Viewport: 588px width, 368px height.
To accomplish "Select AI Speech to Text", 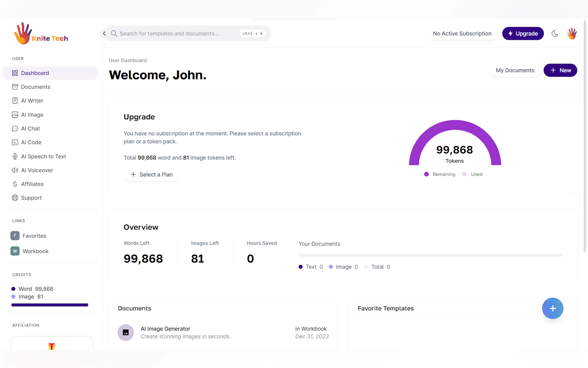I will click(x=43, y=156).
